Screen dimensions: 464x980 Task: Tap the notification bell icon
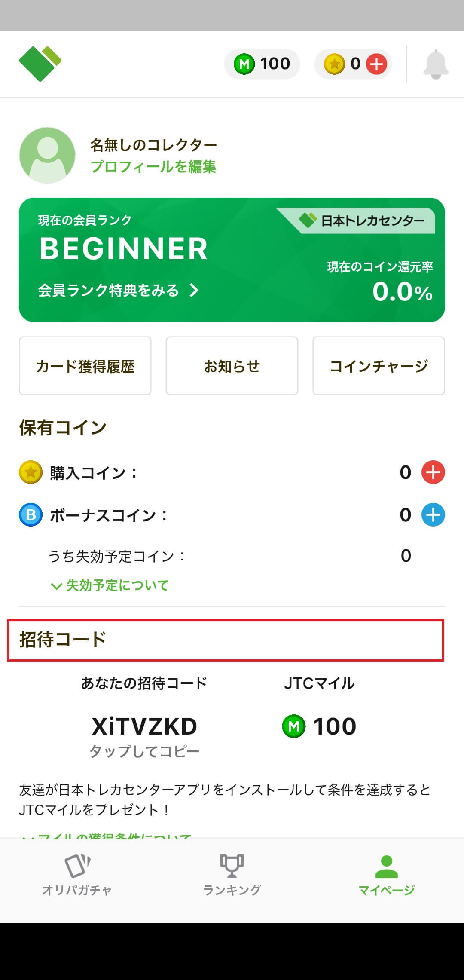click(436, 64)
